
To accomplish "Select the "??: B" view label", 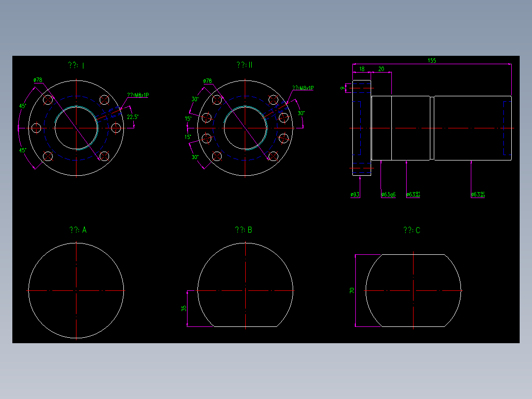I will [244, 230].
